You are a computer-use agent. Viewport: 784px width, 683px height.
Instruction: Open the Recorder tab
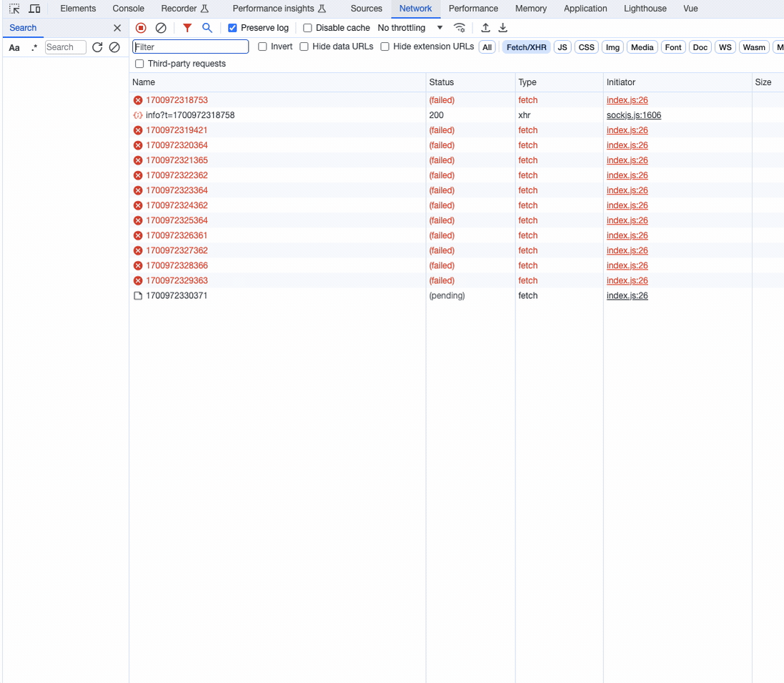pos(185,9)
